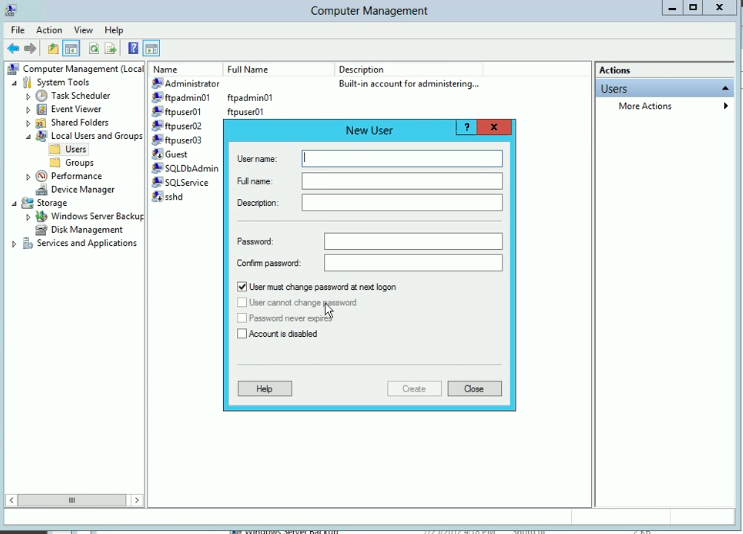Expand the Performance node arrow
The image size is (743, 534).
(x=28, y=177)
